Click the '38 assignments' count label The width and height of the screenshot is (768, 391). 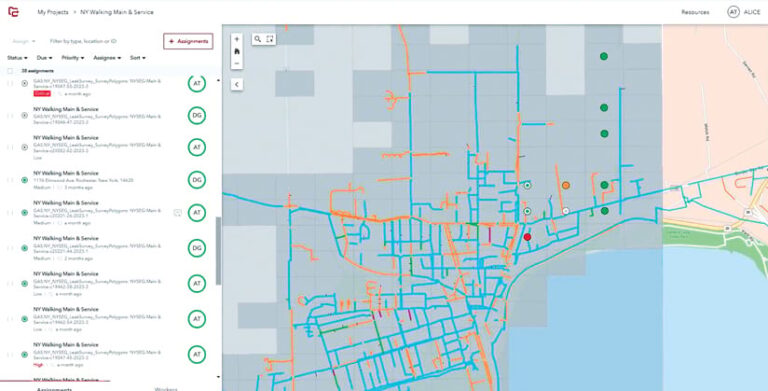point(37,71)
